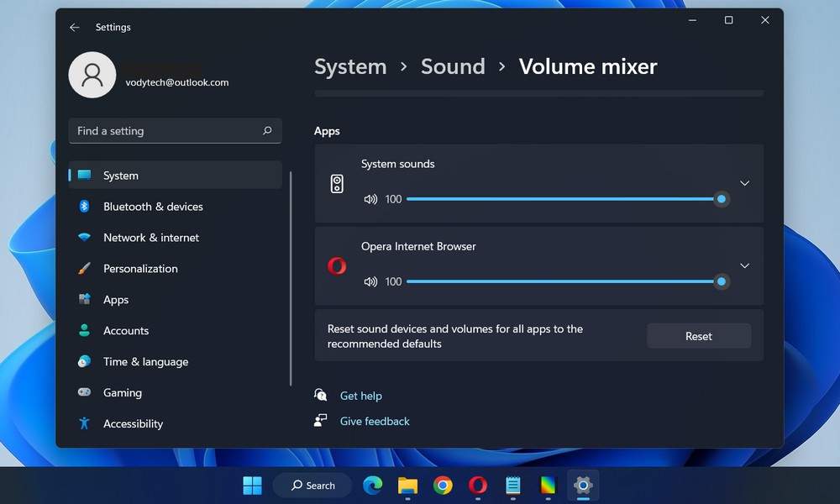
Task: Open the Give feedback link
Action: point(375,421)
